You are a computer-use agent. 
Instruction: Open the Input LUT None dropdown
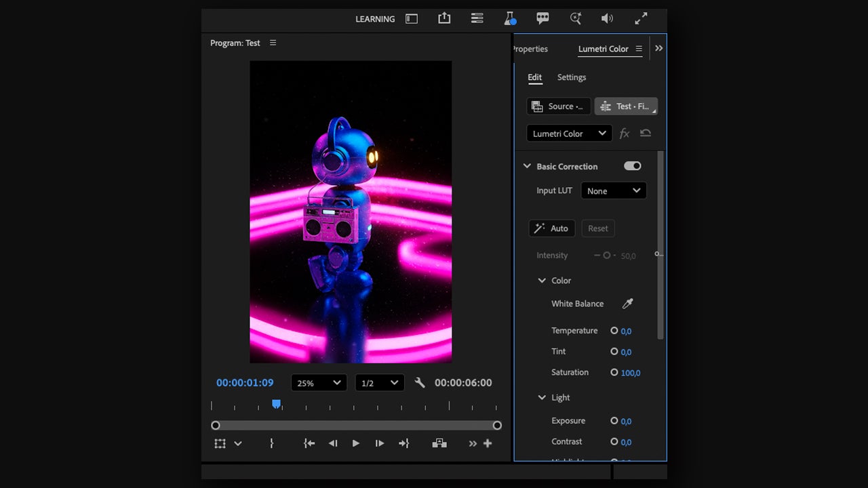(x=614, y=191)
